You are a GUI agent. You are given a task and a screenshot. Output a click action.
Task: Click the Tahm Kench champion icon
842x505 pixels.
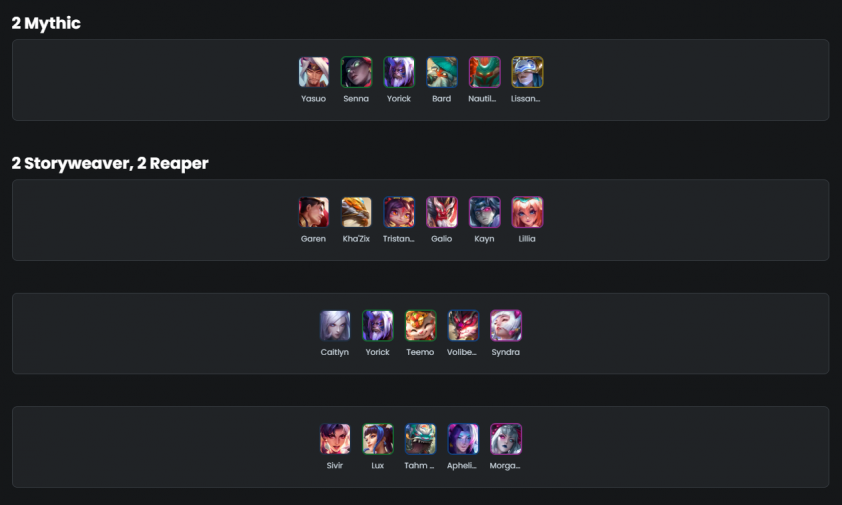420,439
